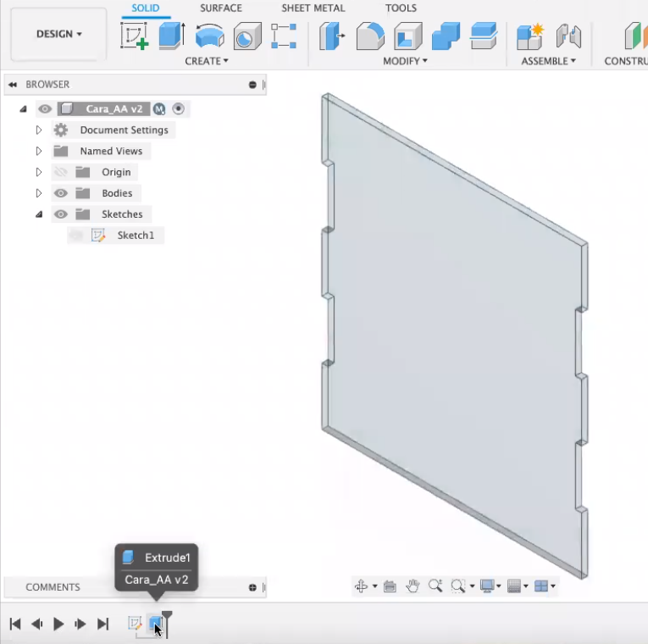Hide the Sketches folder
648x644 pixels.
click(x=61, y=214)
